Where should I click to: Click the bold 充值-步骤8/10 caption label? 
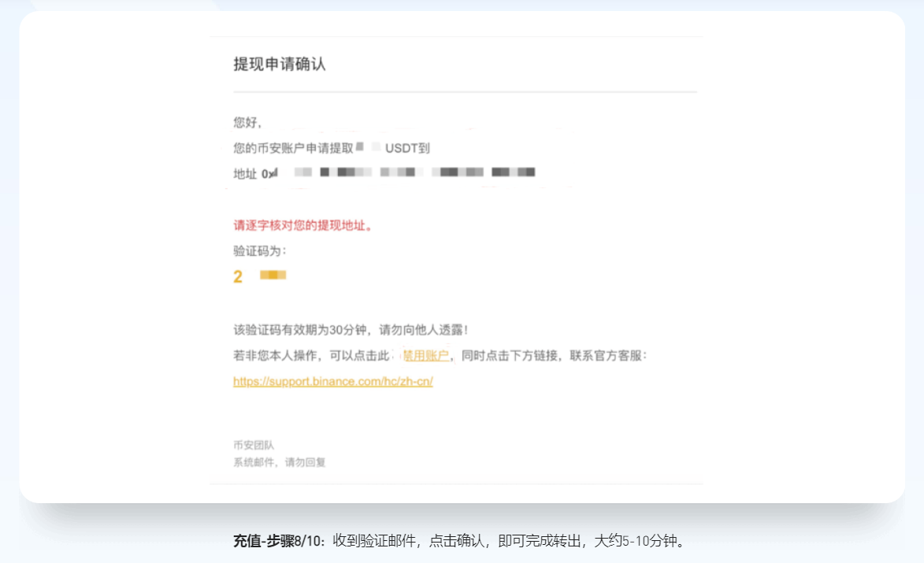click(x=280, y=541)
